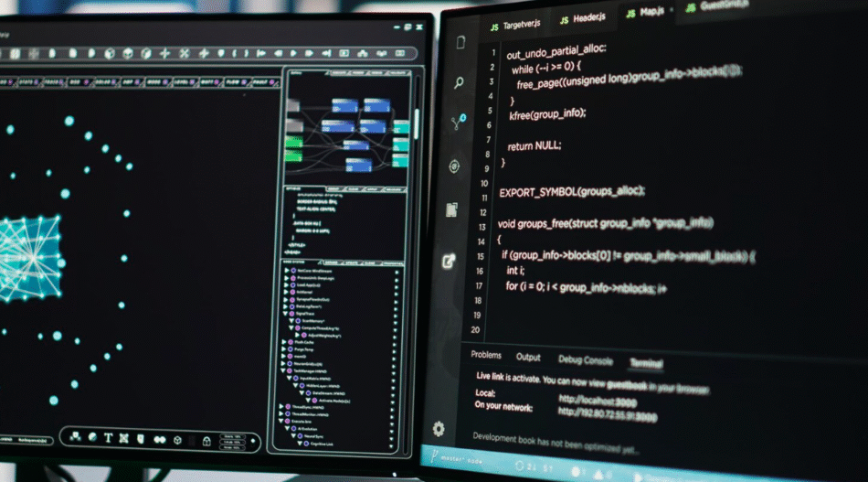The image size is (868, 482).
Task: Click the first cube icon in top toolbar
Action: [x=110, y=53]
